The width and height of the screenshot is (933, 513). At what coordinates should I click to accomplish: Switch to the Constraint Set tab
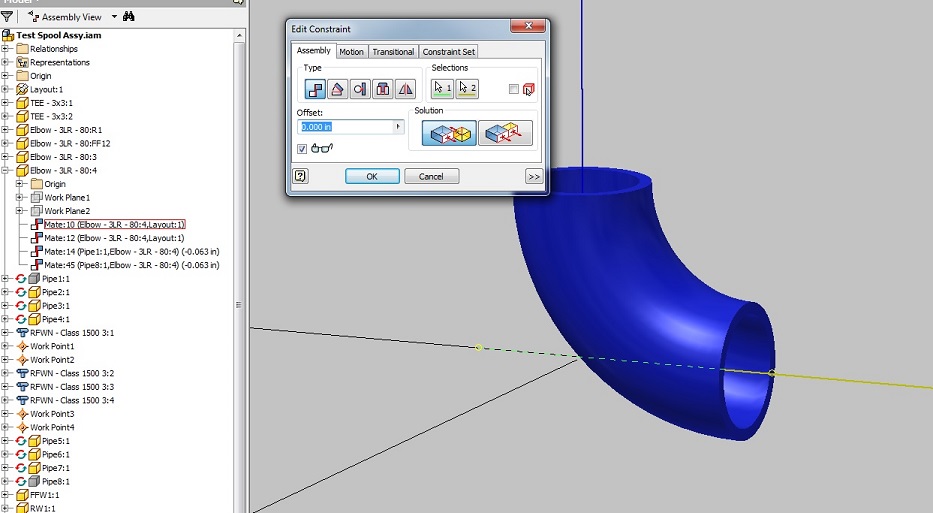pyautogui.click(x=449, y=52)
